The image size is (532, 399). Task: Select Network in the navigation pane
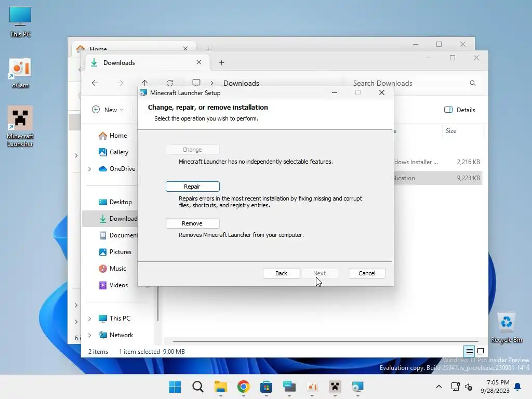coord(116,335)
